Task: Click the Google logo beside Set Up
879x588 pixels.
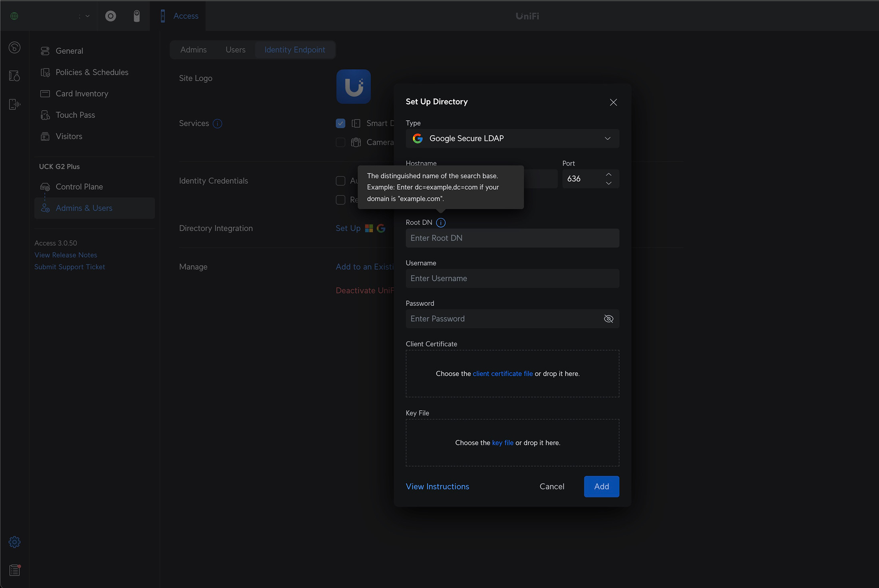Action: 381,228
